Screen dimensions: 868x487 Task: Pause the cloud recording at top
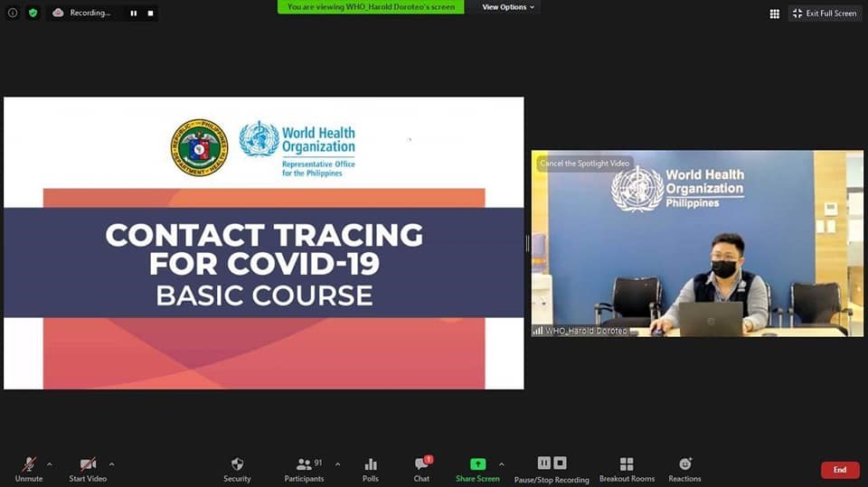coord(134,14)
